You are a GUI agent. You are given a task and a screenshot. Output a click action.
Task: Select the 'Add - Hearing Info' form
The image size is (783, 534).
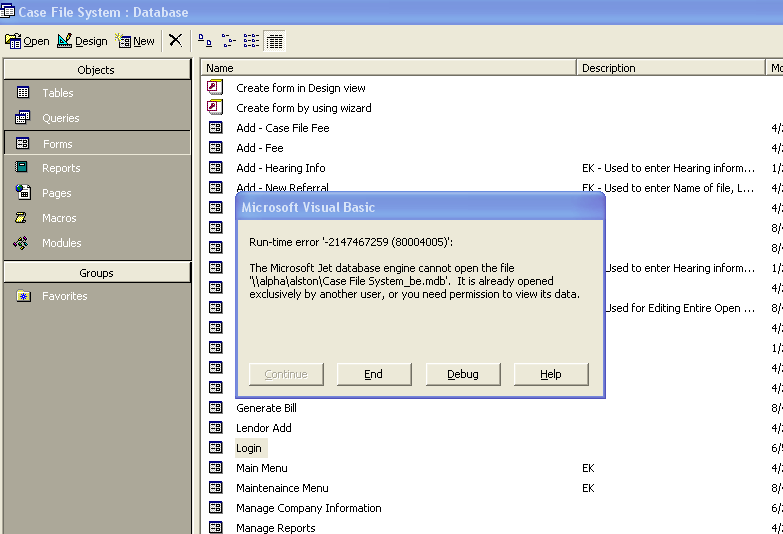coord(281,168)
